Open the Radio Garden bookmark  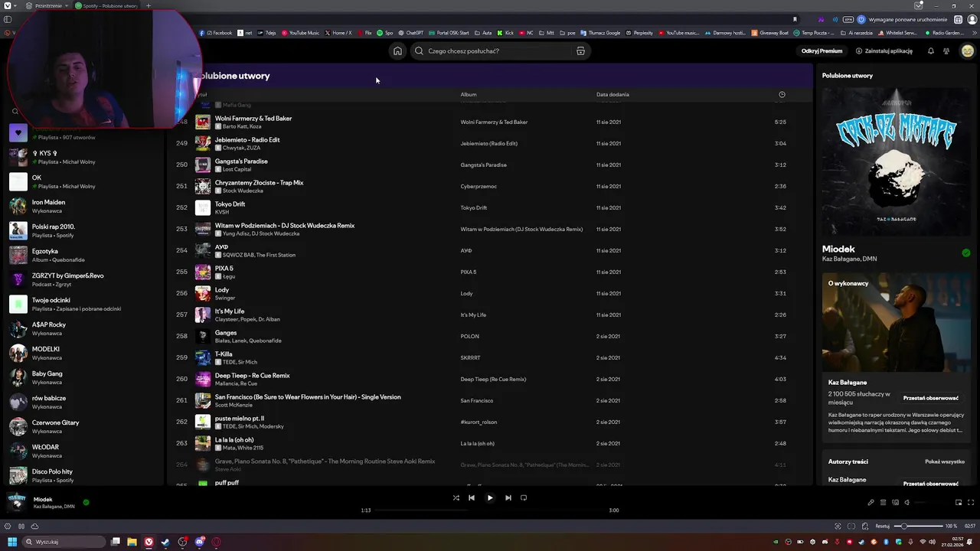point(943,33)
